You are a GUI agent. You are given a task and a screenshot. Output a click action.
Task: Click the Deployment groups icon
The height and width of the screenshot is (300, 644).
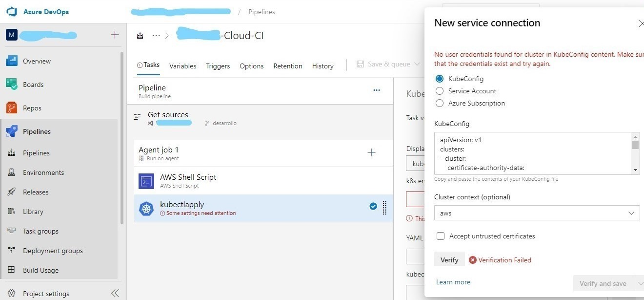(x=12, y=251)
